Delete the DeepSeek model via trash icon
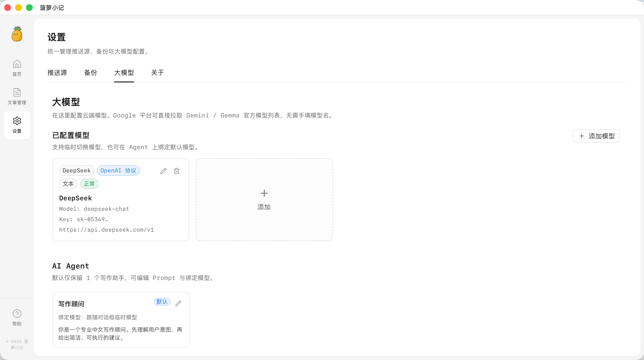 [177, 171]
